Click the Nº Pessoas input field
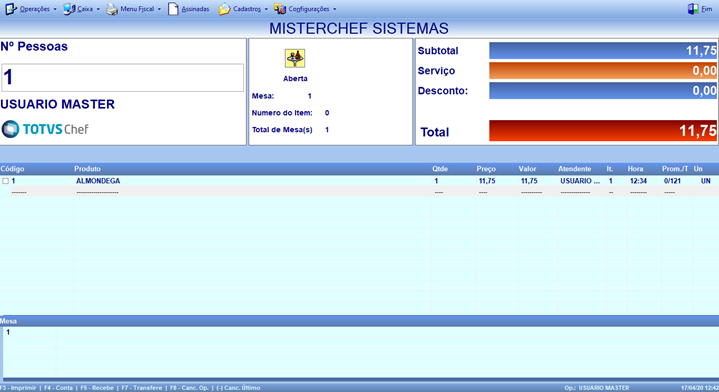Screen dimensions: 719x392 (x=122, y=77)
